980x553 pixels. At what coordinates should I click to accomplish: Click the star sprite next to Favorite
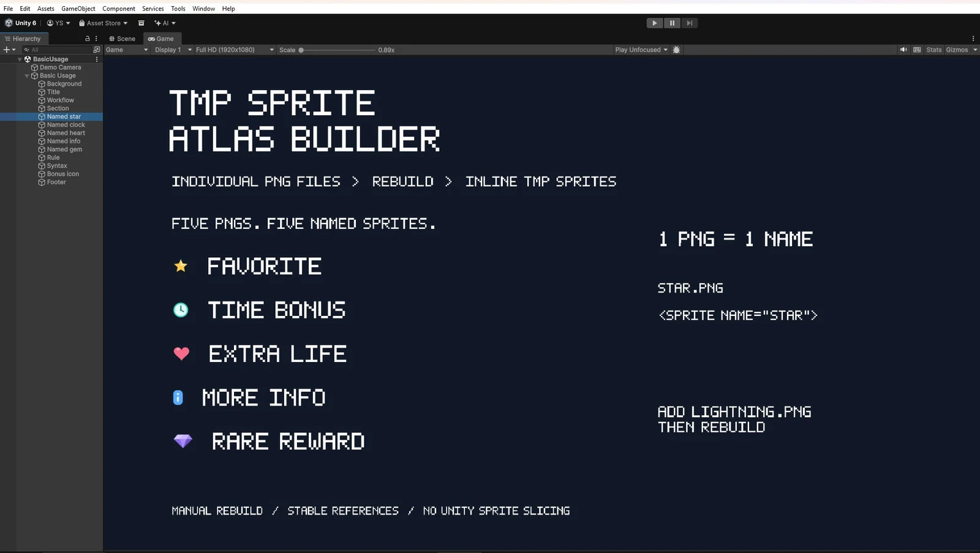(x=181, y=266)
